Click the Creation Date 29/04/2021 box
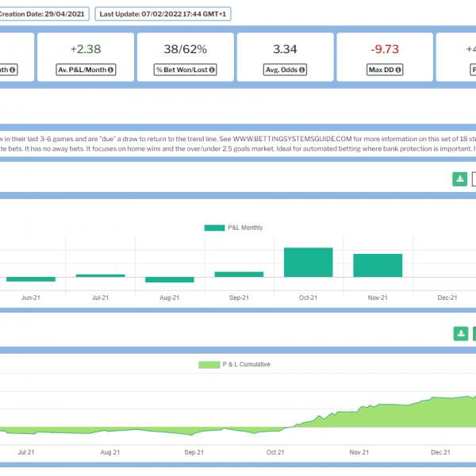 (x=44, y=14)
